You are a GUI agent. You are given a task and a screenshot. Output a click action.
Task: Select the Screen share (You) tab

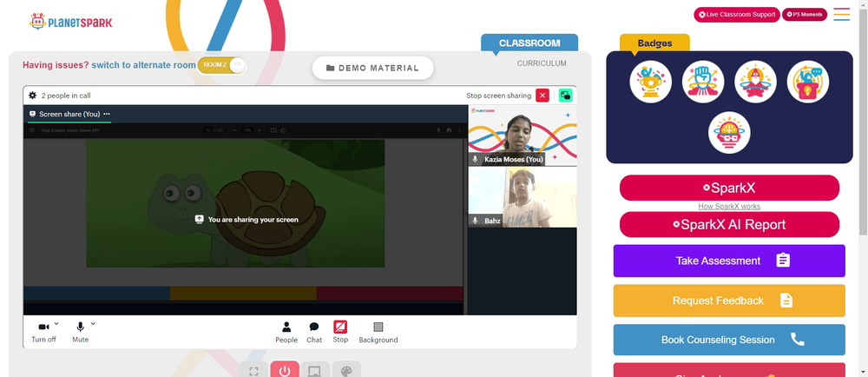click(69, 114)
